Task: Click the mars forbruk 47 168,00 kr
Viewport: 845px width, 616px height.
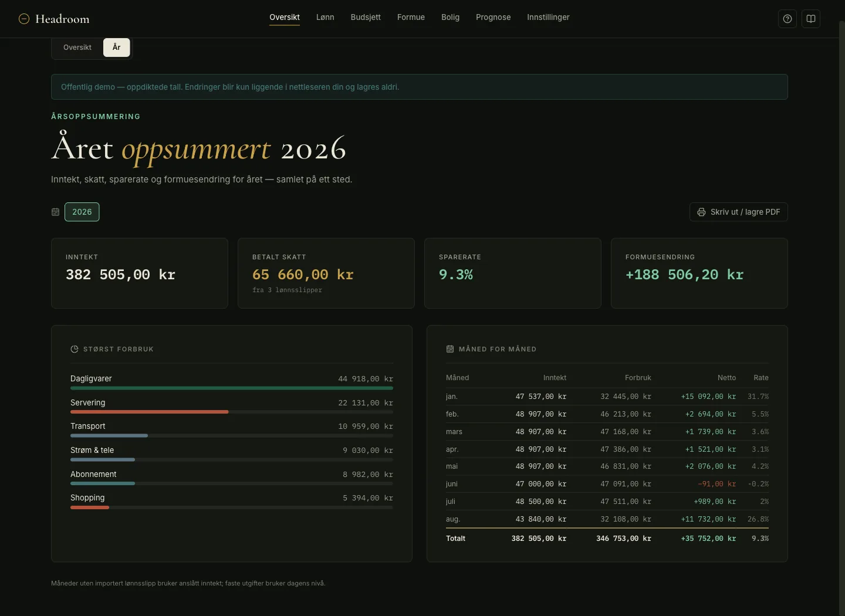Action: [626, 432]
